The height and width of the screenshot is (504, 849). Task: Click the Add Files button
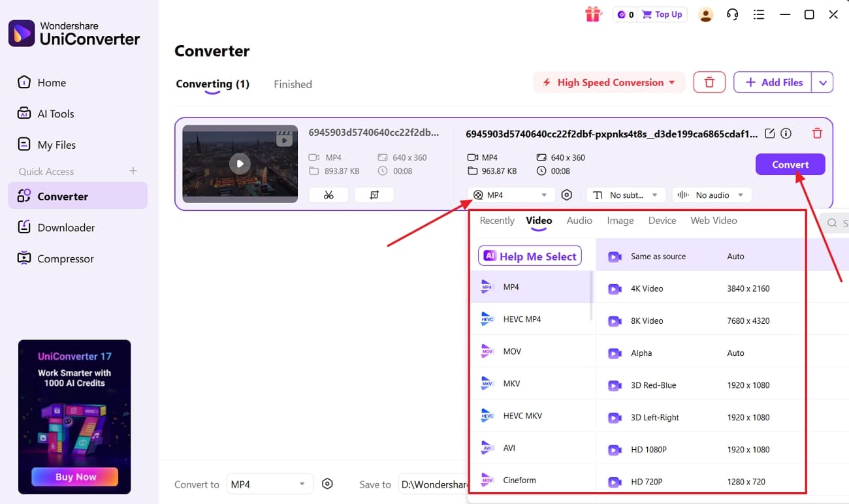tap(773, 82)
